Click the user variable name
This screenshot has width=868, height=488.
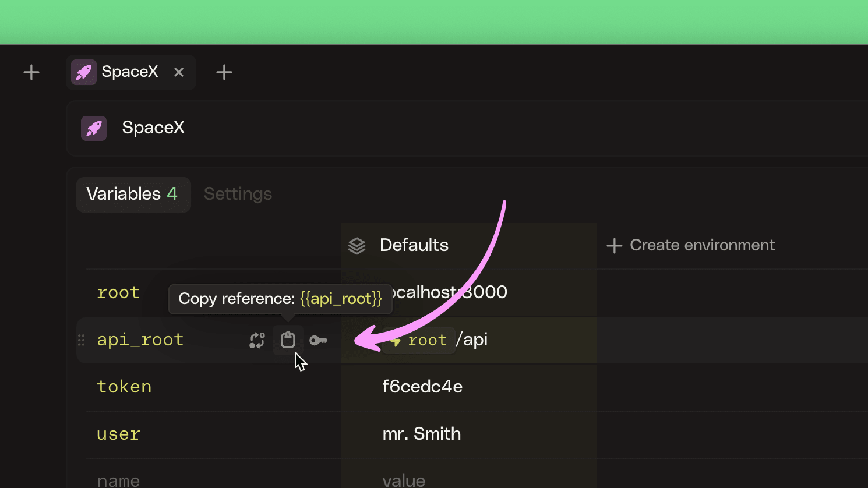118,434
